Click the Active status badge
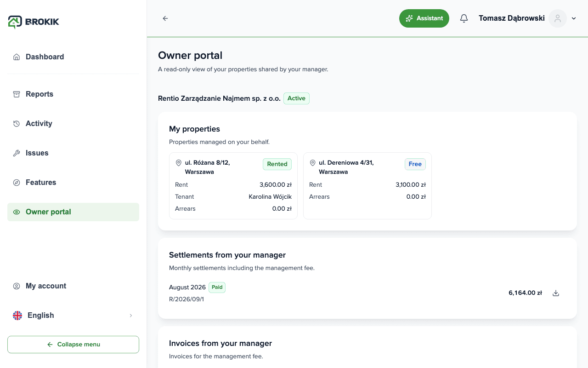The width and height of the screenshot is (588, 368). (x=296, y=98)
